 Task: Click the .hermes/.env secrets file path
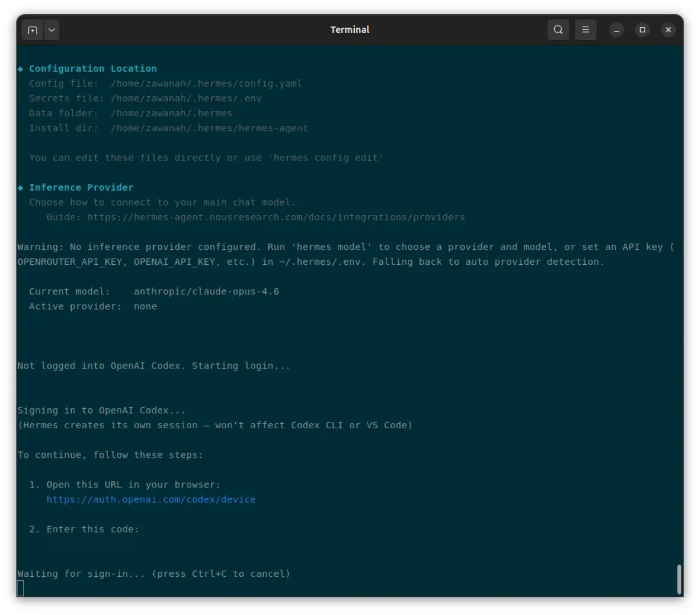[186, 98]
